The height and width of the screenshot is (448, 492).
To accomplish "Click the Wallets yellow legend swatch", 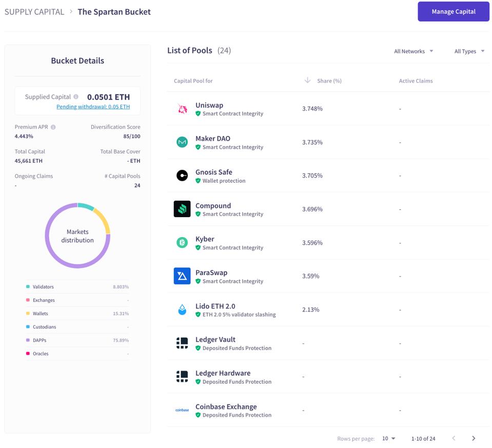I will (x=28, y=314).
